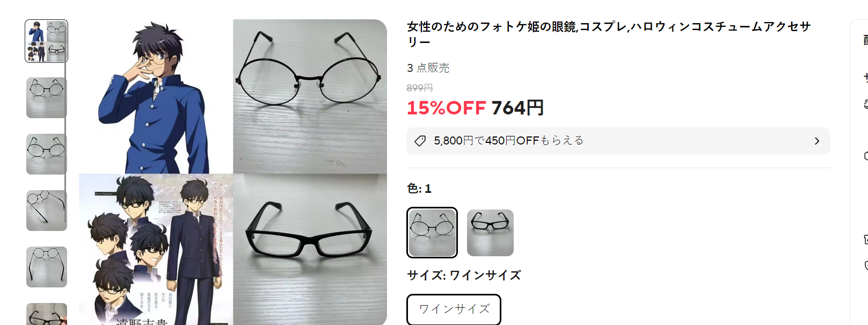The width and height of the screenshot is (868, 325).
Task: Click the large main product image
Action: click(233, 172)
